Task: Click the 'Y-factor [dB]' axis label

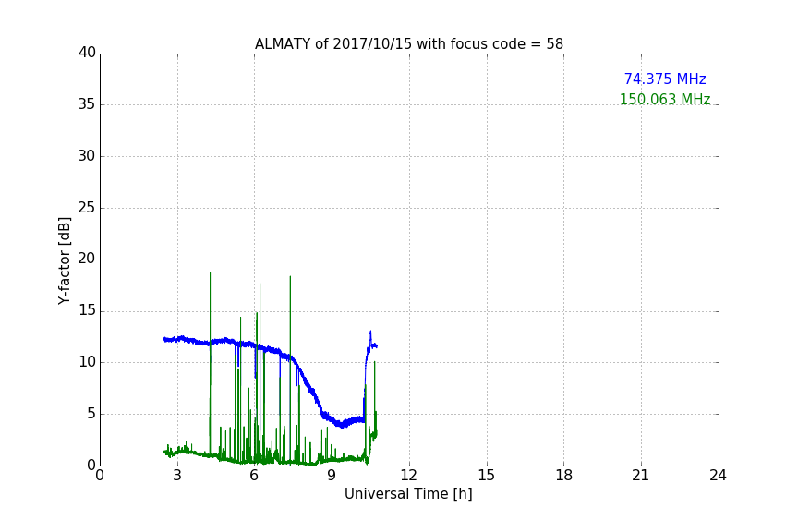Action: pyautogui.click(x=64, y=260)
